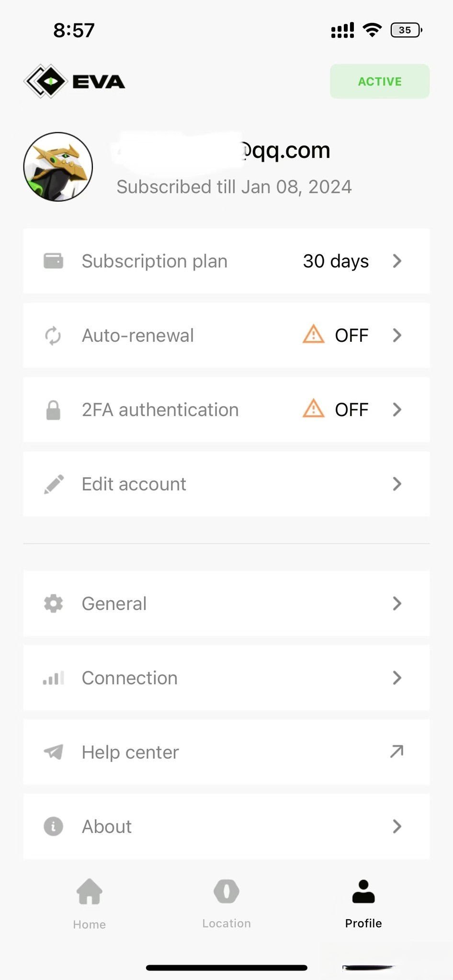Tap the Auto-renewal refresh arrows icon
The width and height of the screenshot is (453, 980).
[x=53, y=335]
